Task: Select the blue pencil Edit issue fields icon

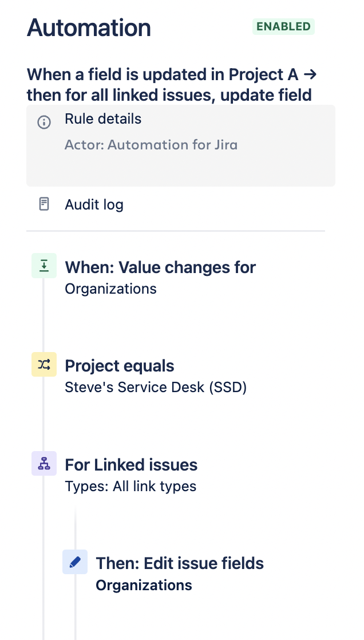Action: tap(75, 562)
